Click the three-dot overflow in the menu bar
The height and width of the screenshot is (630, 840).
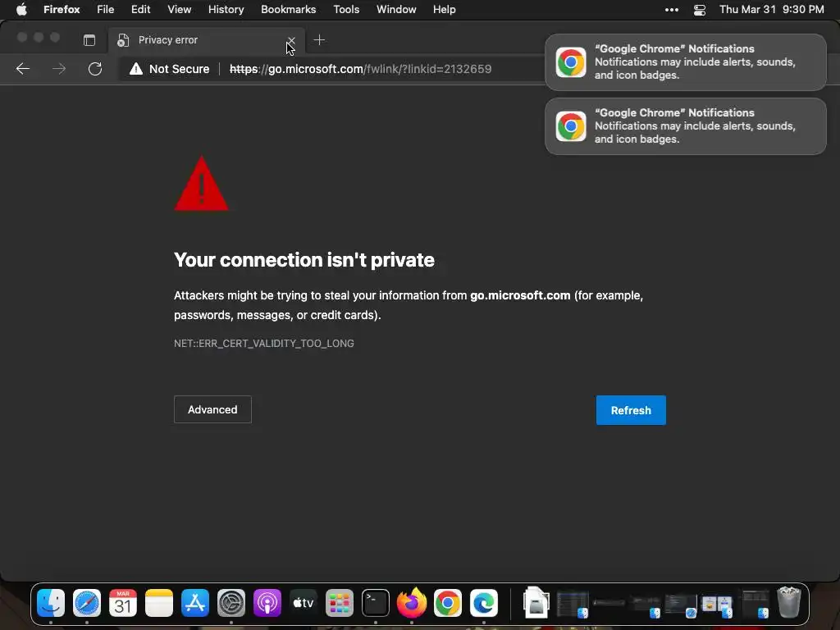click(672, 10)
